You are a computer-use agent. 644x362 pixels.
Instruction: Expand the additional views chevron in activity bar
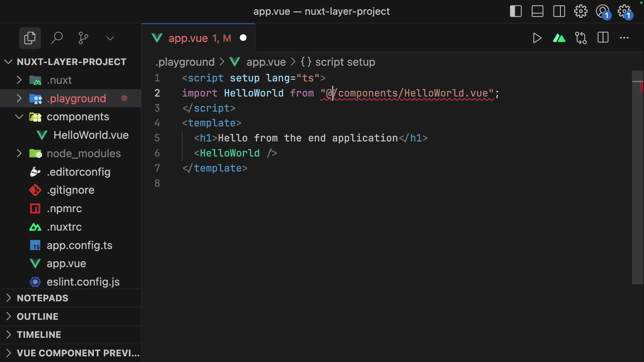[110, 38]
